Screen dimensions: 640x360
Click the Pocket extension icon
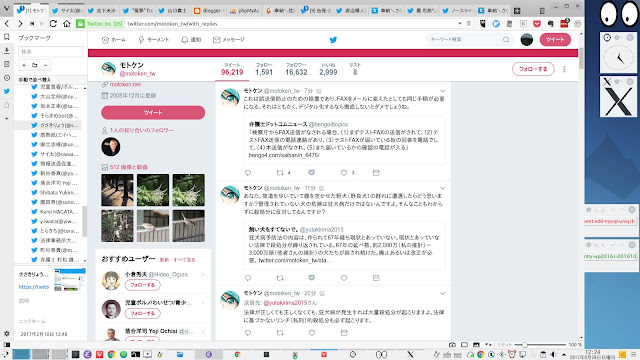click(x=537, y=24)
